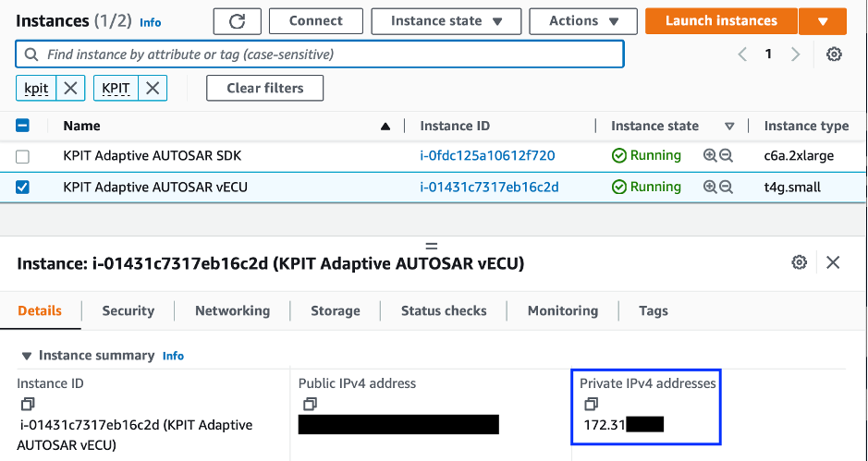Viewport: 868px width, 461px height.
Task: Copy the Private IPv4 address
Action: pos(591,404)
